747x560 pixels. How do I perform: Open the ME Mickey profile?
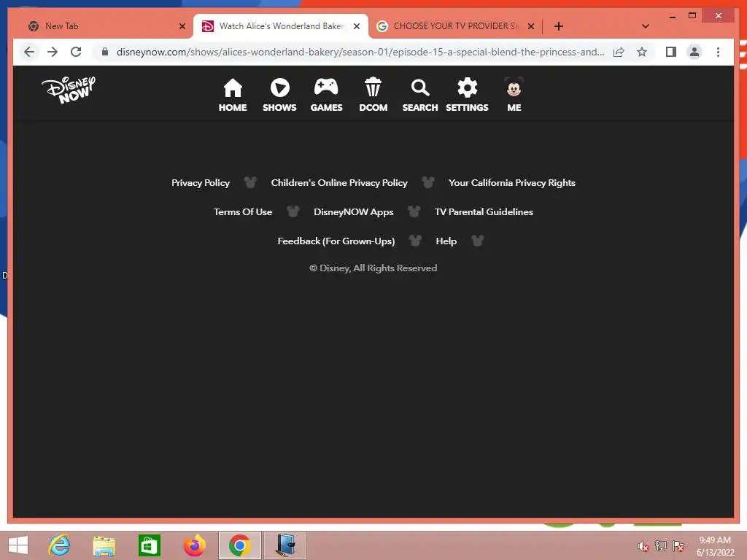(x=514, y=96)
